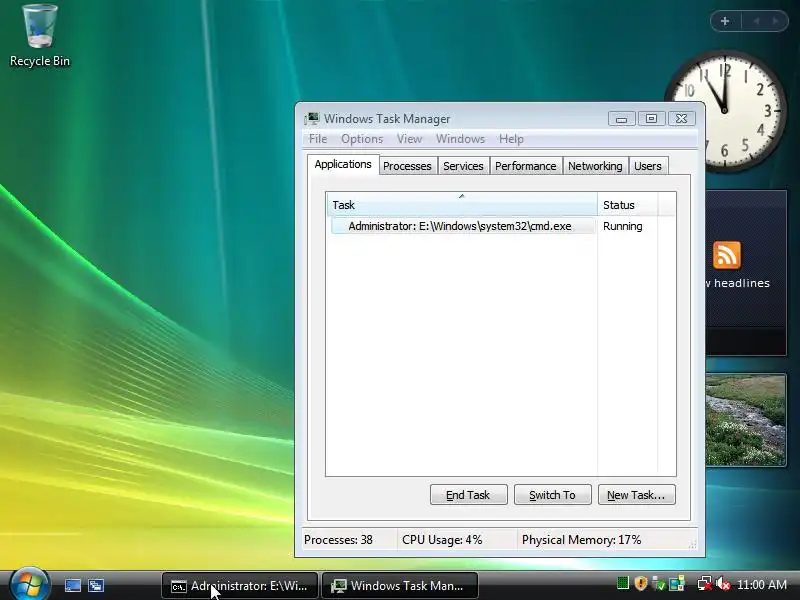The width and height of the screenshot is (800, 600).
Task: Click the slideshow picture gadget thumbnail
Action: click(x=746, y=420)
